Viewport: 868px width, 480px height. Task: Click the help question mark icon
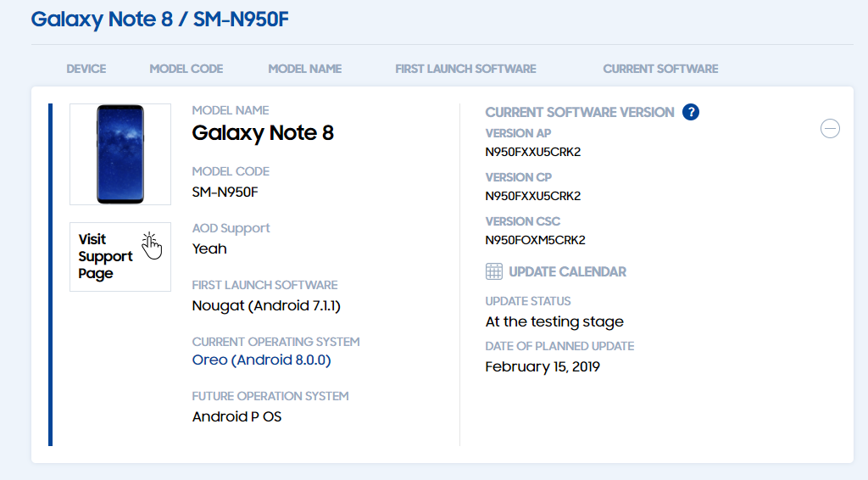click(x=690, y=112)
